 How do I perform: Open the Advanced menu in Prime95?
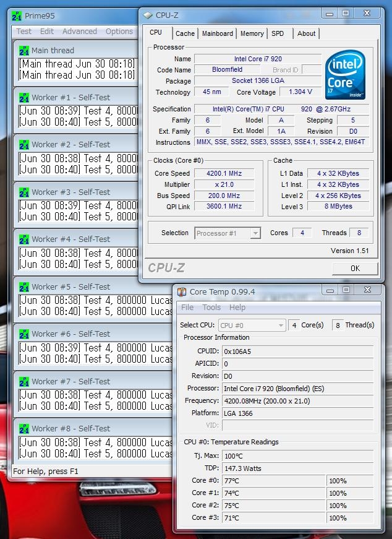(80, 32)
